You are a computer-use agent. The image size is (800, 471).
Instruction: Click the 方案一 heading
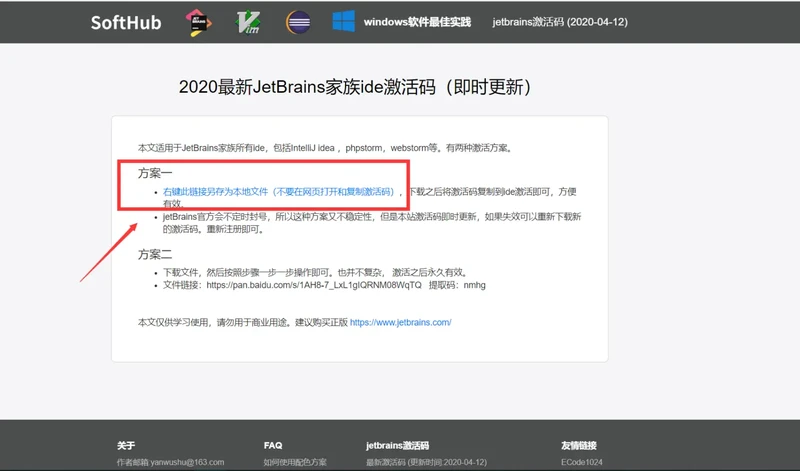[x=155, y=172]
